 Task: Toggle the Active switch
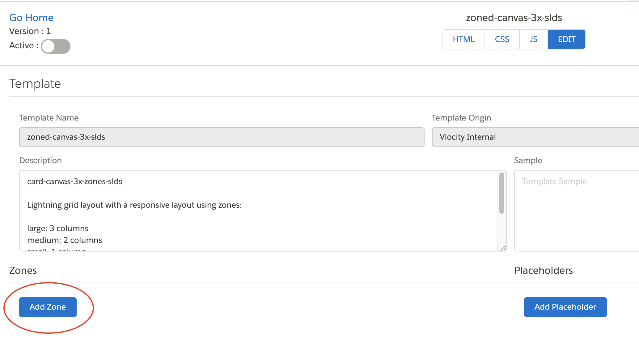coord(56,46)
